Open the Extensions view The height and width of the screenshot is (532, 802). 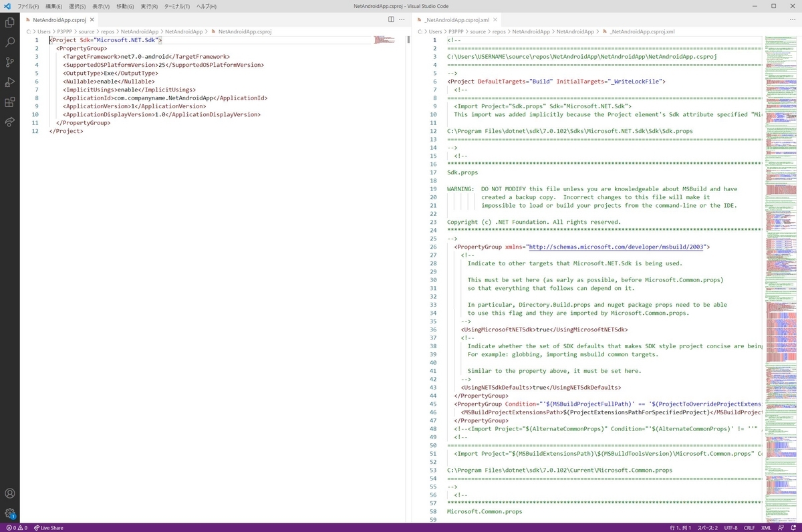click(x=10, y=102)
